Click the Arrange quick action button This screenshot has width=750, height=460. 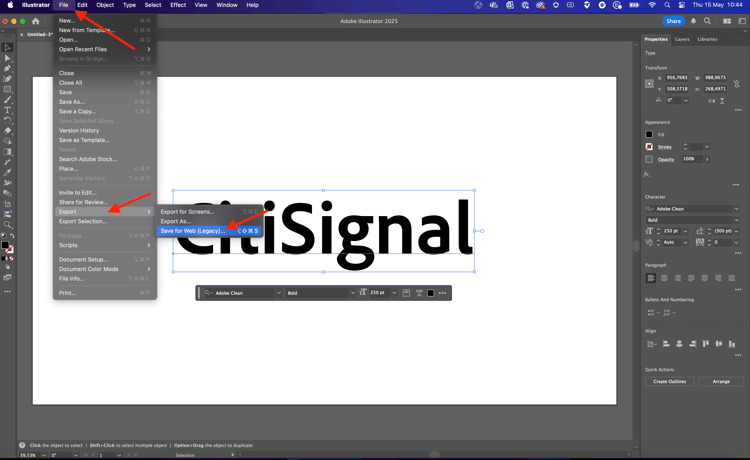pos(721,382)
